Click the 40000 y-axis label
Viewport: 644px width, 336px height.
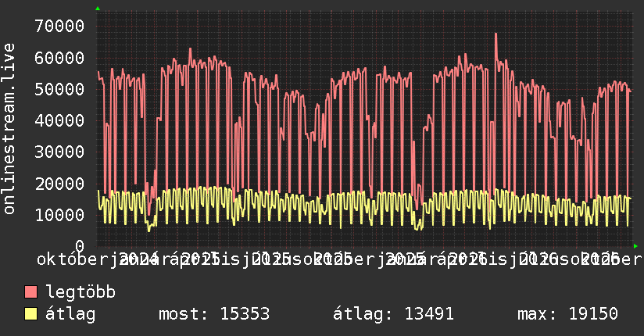pos(59,121)
